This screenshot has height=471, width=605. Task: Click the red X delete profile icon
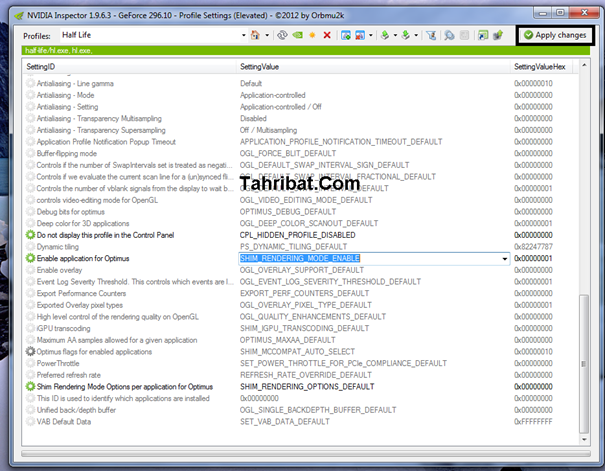(327, 35)
